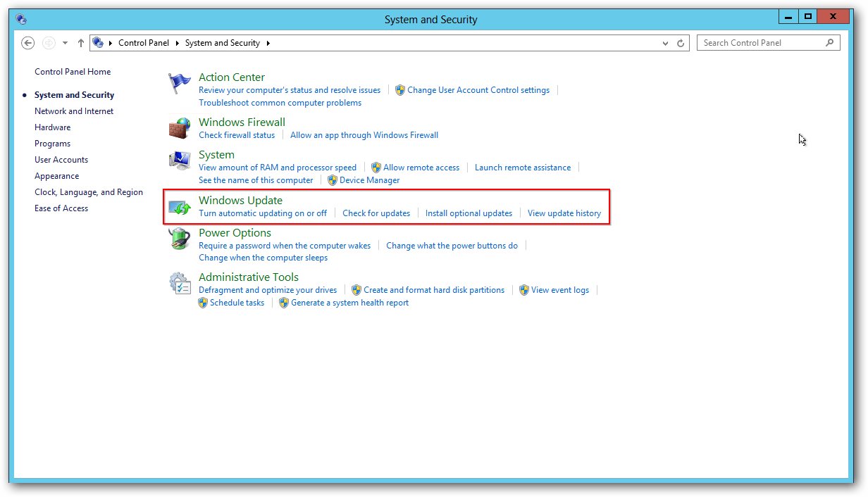Click View update history link
The image size is (868, 497).
click(564, 213)
